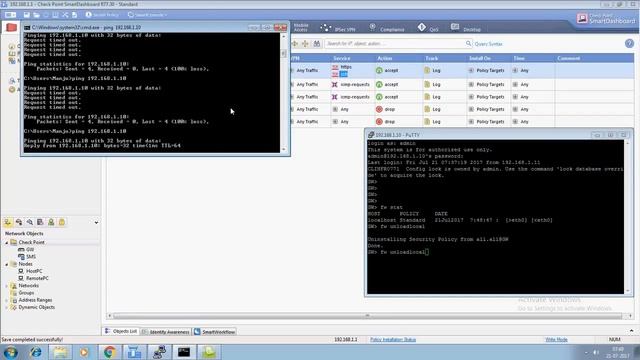Click the blue help question mark icon

coord(629,43)
